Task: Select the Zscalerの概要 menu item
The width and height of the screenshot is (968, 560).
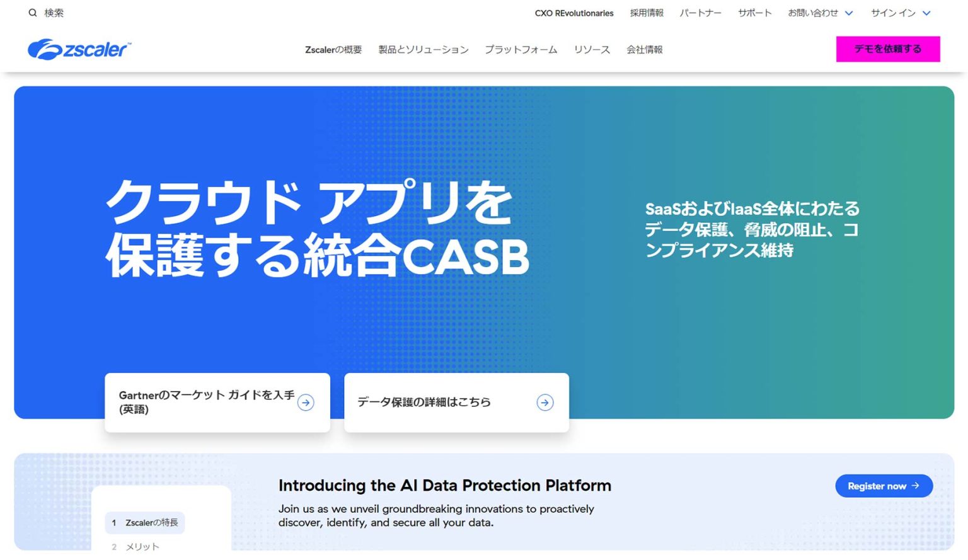Action: pos(333,49)
